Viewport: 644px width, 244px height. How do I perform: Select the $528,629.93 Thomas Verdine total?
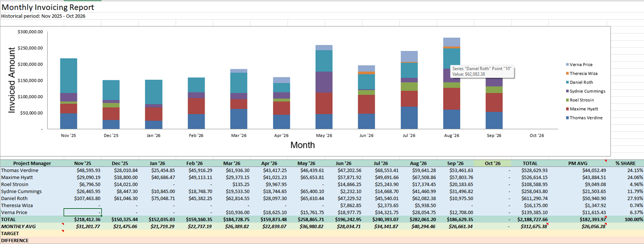point(531,170)
